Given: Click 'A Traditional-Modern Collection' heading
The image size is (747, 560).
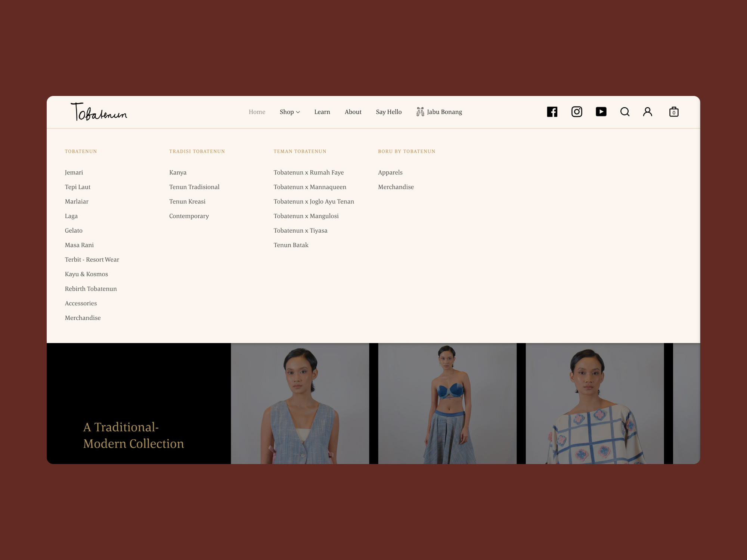Looking at the screenshot, I should (133, 435).
